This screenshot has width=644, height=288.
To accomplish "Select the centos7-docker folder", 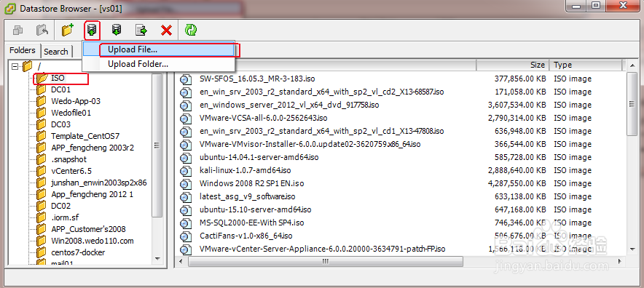I will pyautogui.click(x=78, y=252).
